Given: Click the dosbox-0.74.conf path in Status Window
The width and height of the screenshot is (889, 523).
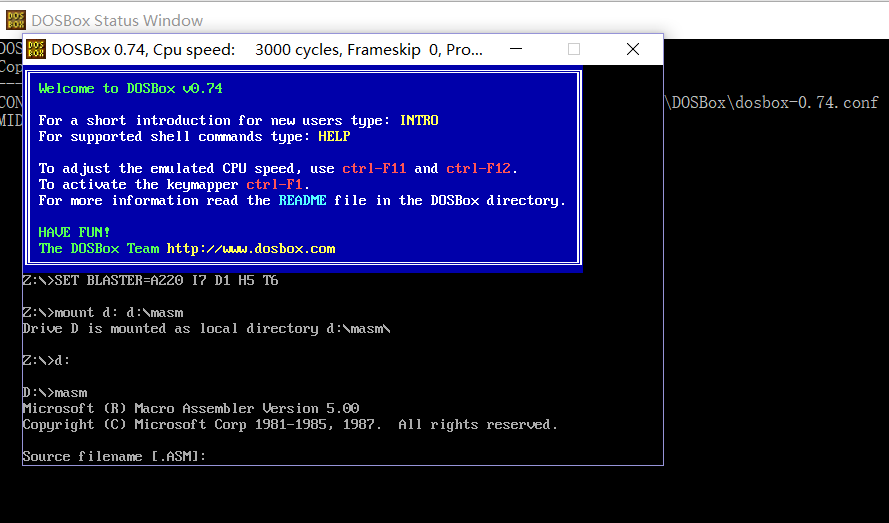Looking at the screenshot, I should (x=771, y=103).
